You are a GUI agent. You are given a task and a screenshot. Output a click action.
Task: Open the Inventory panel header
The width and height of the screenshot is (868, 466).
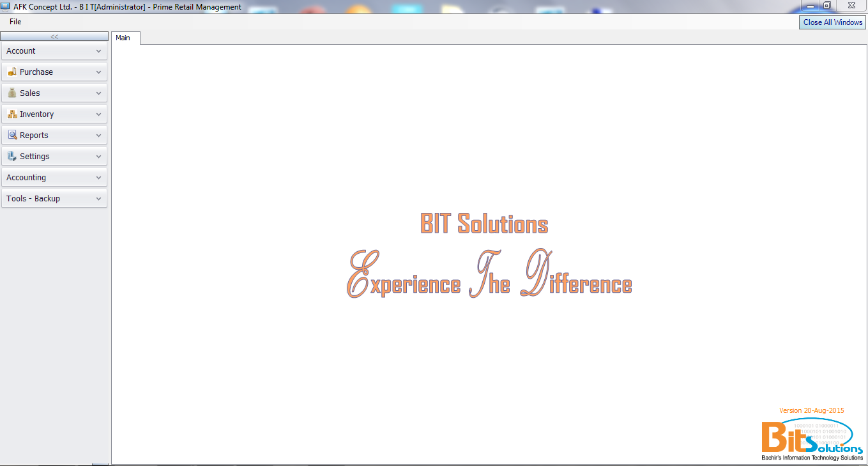pyautogui.click(x=54, y=114)
